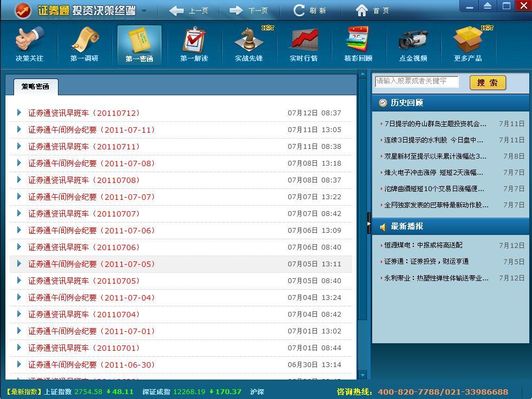Click list scrollbar up arrow

(x=362, y=74)
